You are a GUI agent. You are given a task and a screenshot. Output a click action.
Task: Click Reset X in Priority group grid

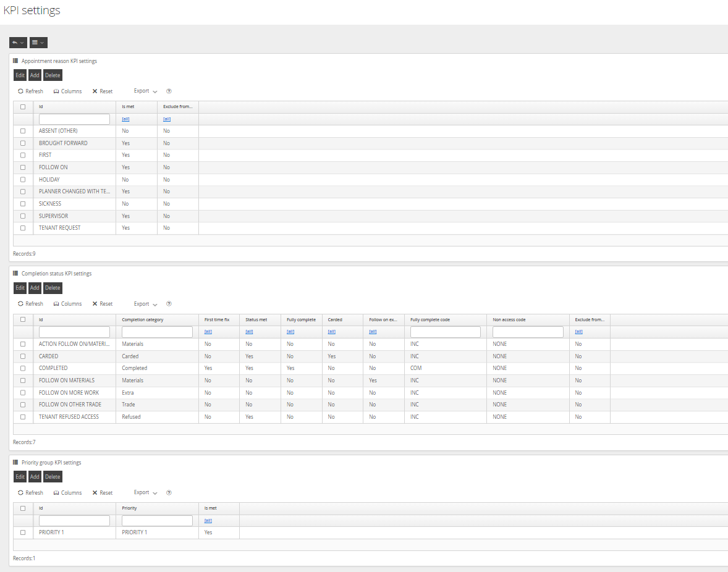click(95, 493)
